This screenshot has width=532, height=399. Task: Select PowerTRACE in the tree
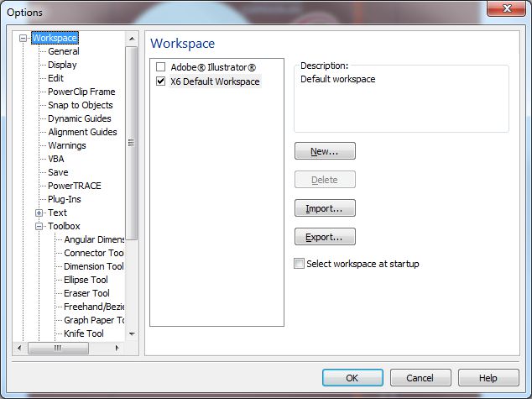click(75, 186)
